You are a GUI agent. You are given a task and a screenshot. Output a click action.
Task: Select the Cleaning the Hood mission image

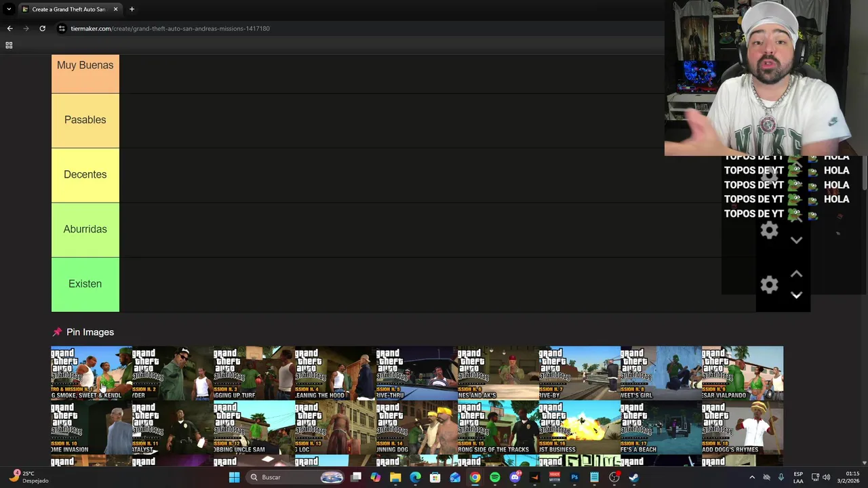pyautogui.click(x=336, y=373)
